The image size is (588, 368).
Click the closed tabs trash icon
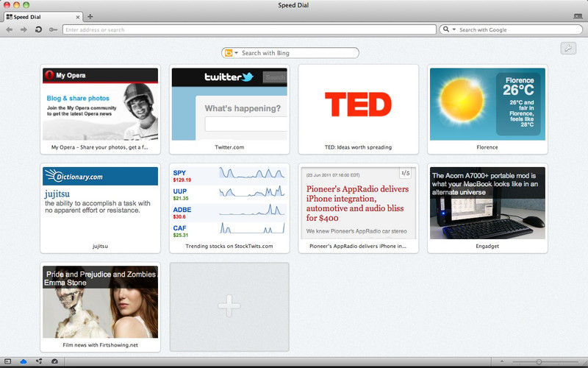578,16
